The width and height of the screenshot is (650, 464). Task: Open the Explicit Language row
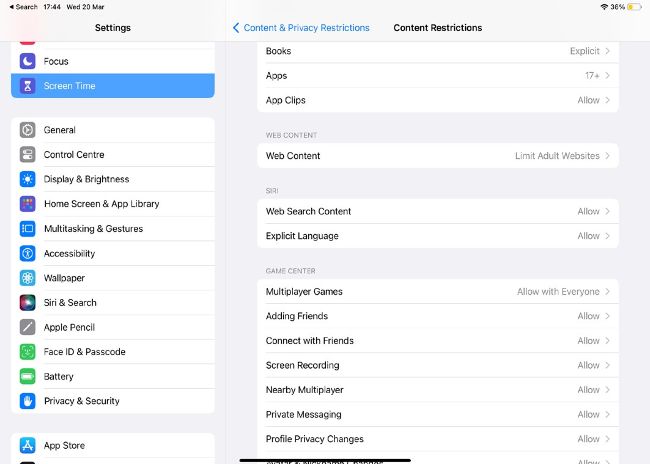[x=437, y=236]
